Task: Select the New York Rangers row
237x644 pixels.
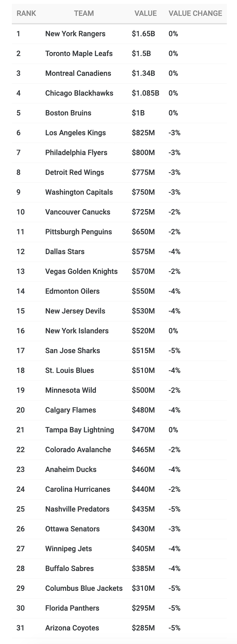Action: click(75, 34)
